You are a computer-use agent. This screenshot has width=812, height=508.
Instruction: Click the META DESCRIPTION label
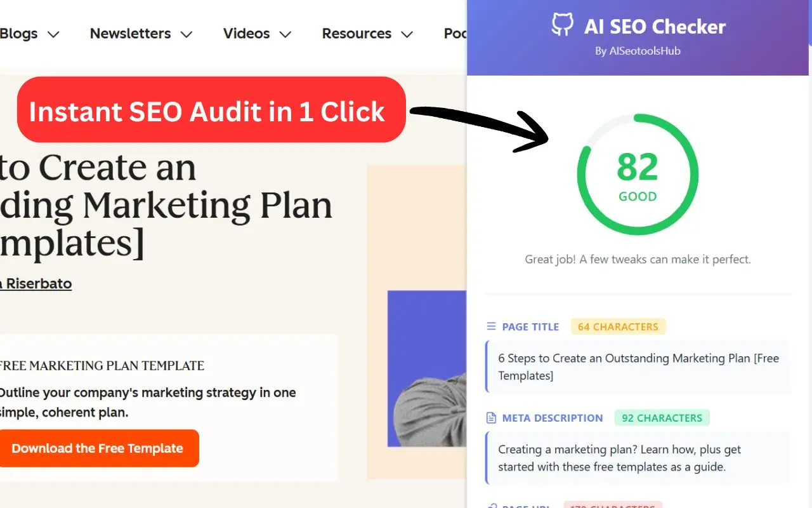click(x=553, y=418)
